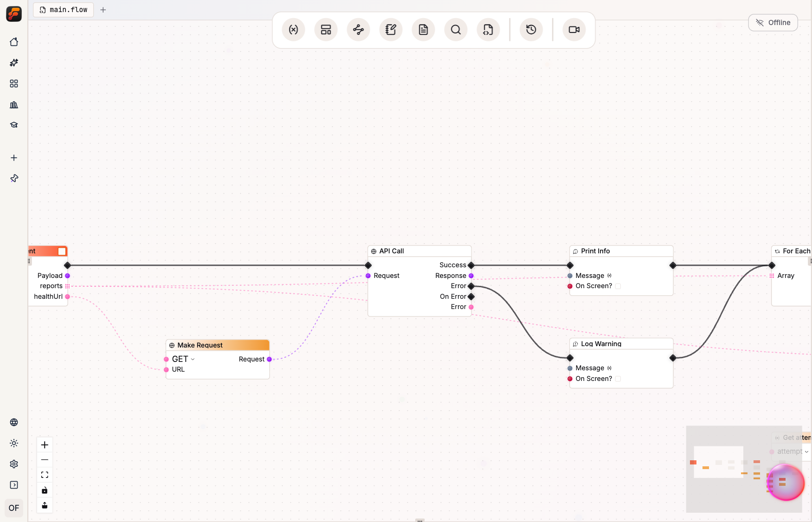Viewport: 812px width, 522px height.
Task: Click the minimap overview thumbnail
Action: (744, 469)
